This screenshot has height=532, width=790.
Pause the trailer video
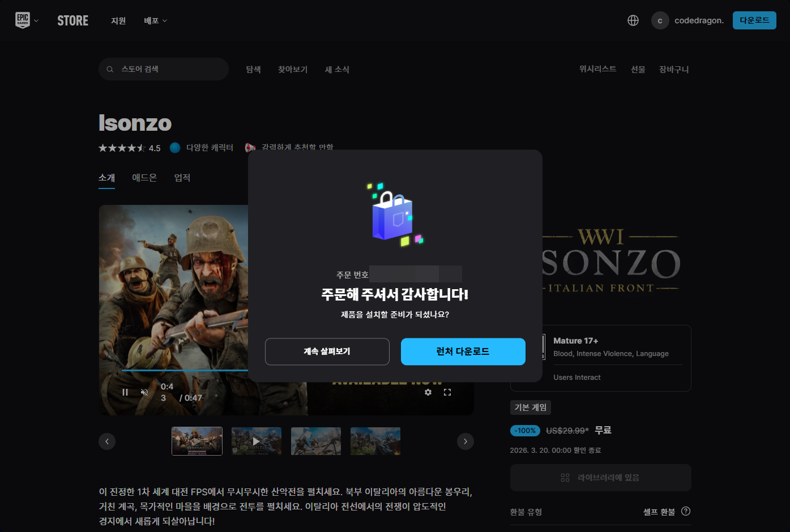click(x=125, y=392)
